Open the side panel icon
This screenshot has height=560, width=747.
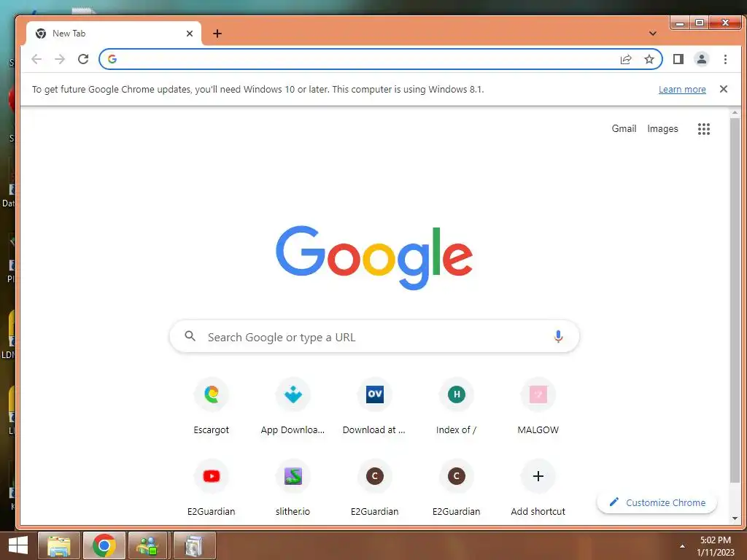[x=678, y=59]
